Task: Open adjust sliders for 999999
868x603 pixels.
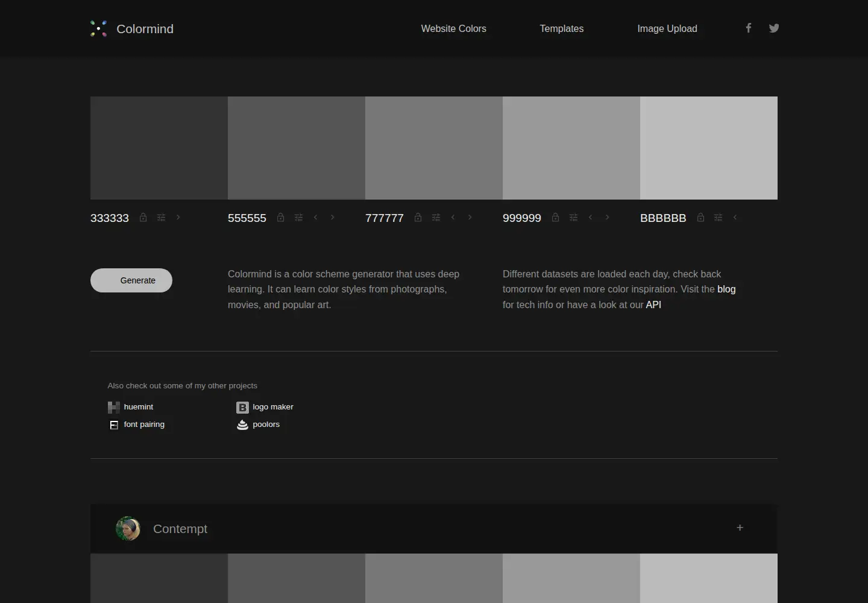Action: coord(573,218)
